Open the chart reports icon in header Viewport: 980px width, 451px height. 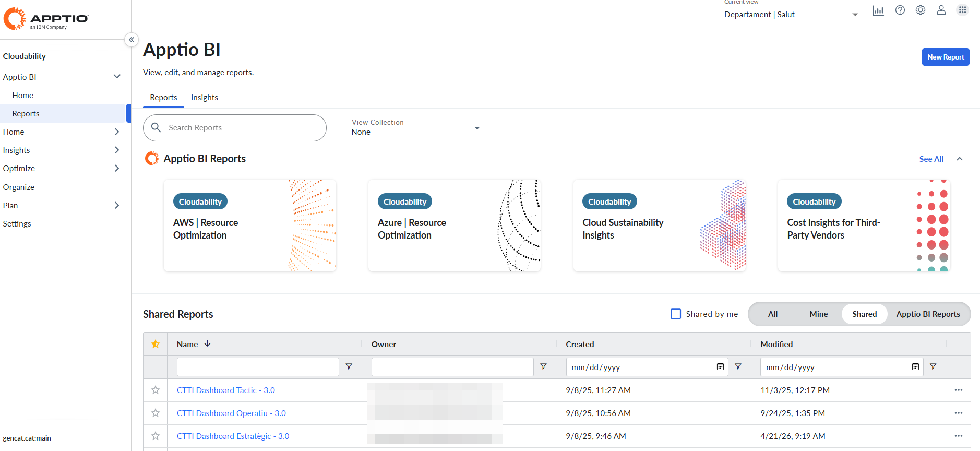coord(878,10)
